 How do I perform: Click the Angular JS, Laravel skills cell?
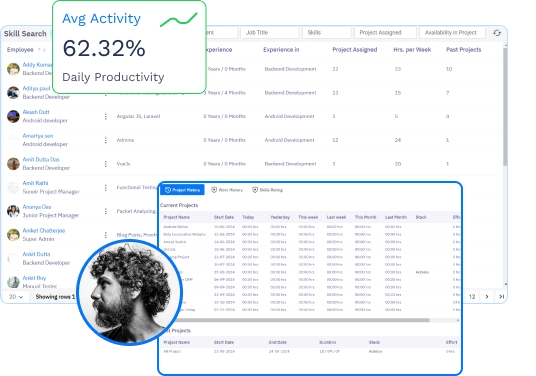coord(138,117)
